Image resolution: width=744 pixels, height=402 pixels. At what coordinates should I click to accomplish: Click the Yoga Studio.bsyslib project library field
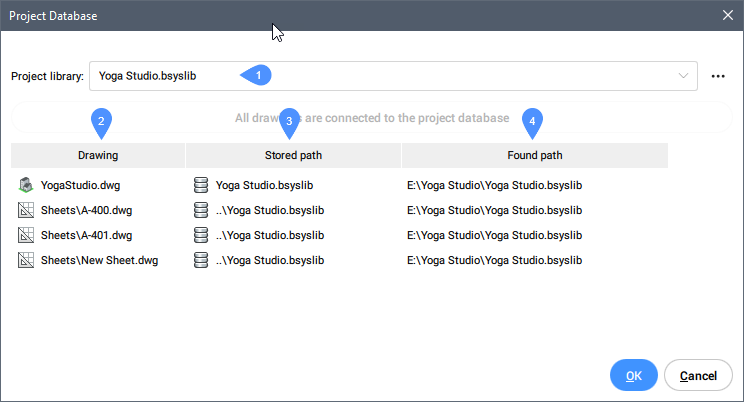click(x=380, y=76)
